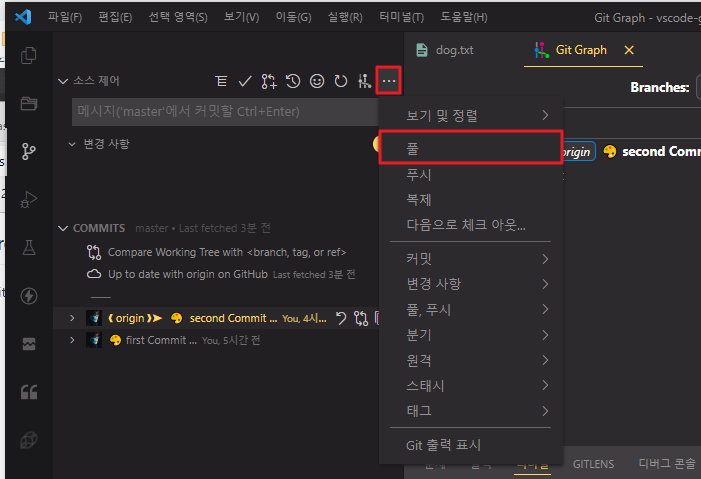Image resolution: width=701 pixels, height=479 pixels.
Task: Compare second Commit using arrows icon
Action: click(x=361, y=318)
